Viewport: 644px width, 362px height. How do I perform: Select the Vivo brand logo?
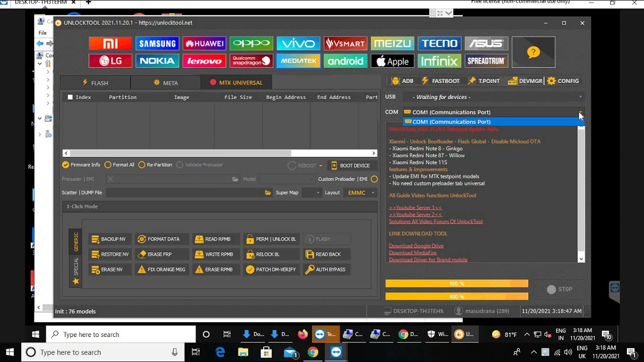(x=298, y=43)
